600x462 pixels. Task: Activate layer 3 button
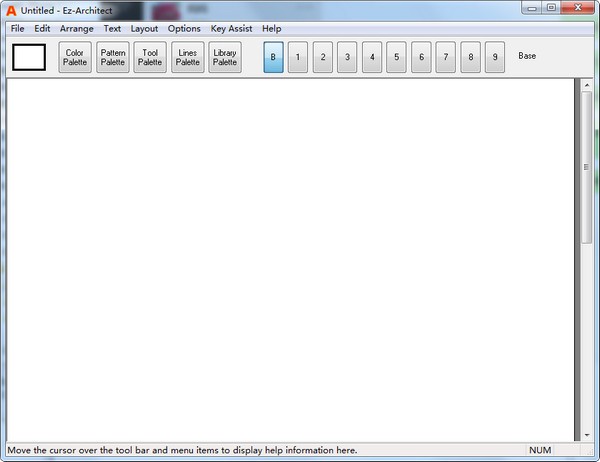click(347, 57)
